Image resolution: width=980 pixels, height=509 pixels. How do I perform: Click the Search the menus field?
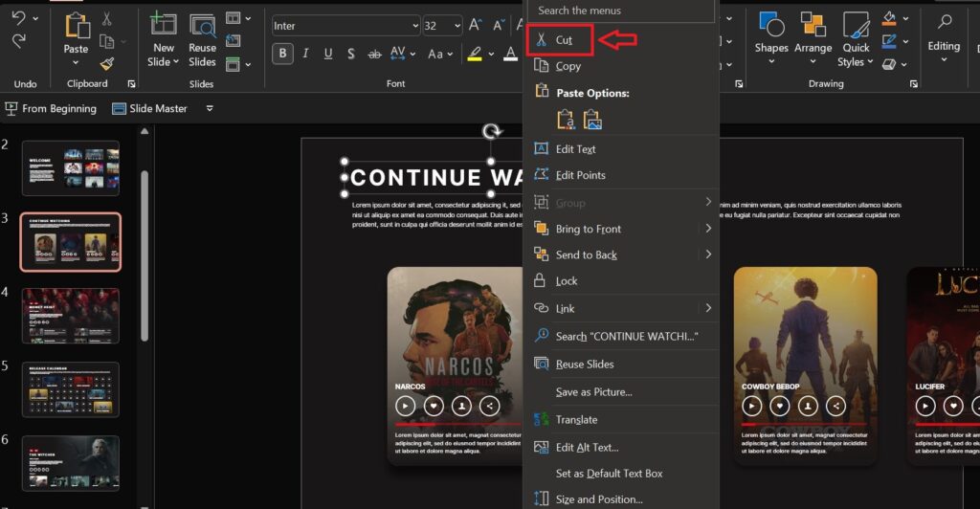(x=620, y=11)
